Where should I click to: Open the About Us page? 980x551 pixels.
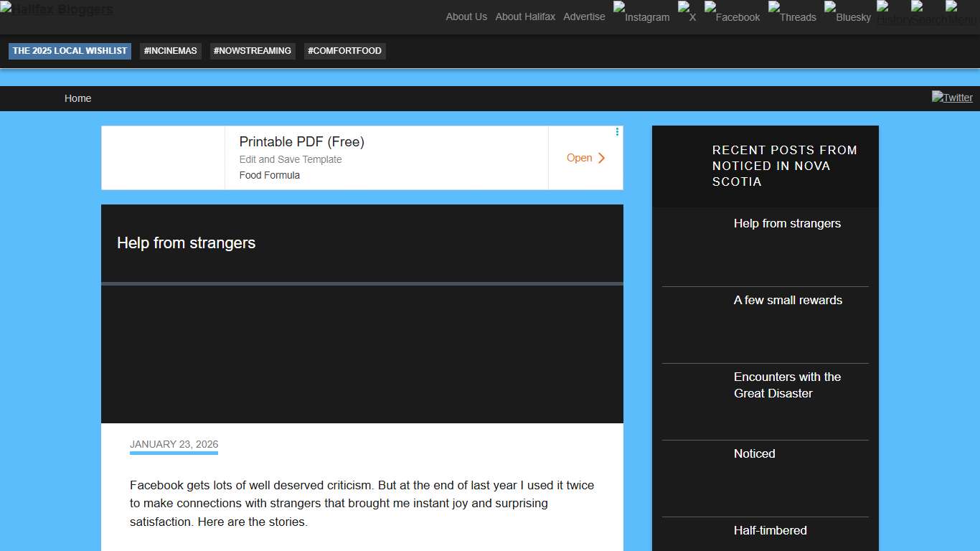click(x=466, y=17)
